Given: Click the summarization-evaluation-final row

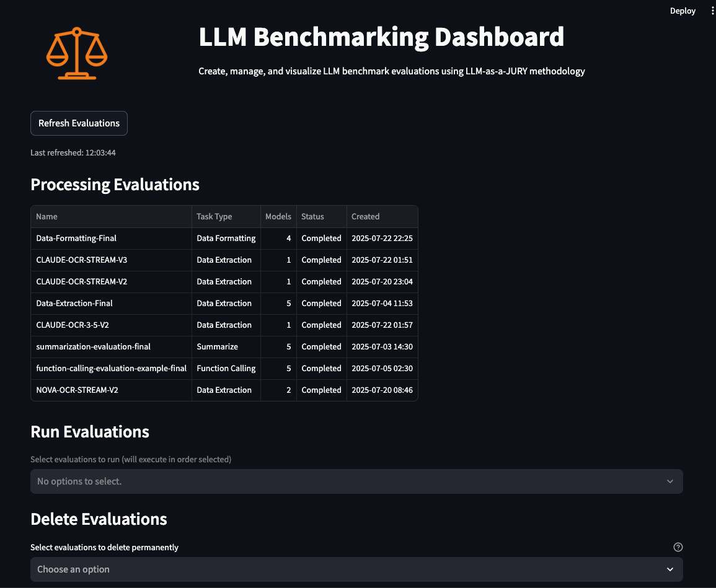Looking at the screenshot, I should coord(93,347).
